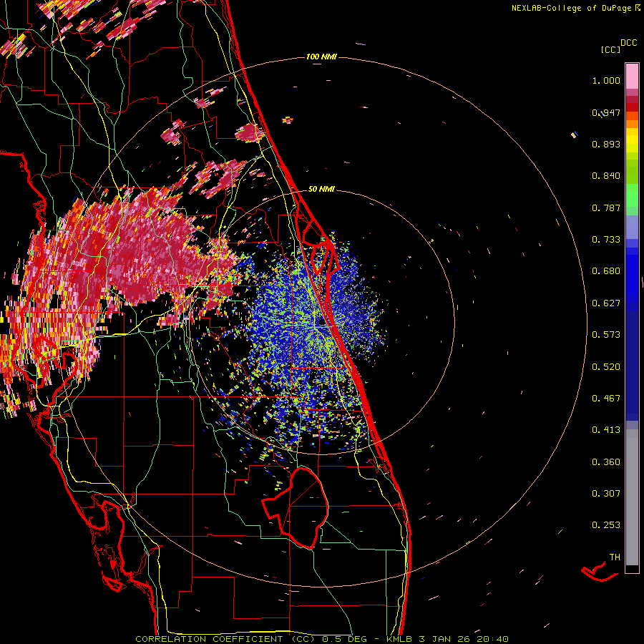
Task: Click the TH threshold label
Action: pyautogui.click(x=615, y=557)
